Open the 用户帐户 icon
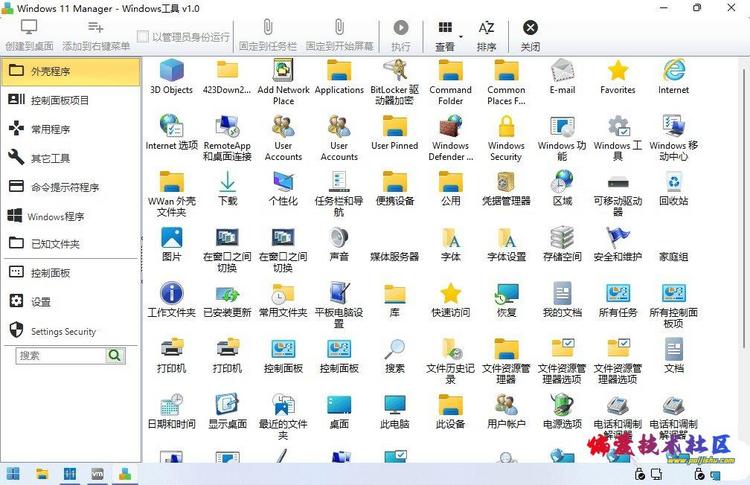This screenshot has width=750, height=485. (x=506, y=411)
